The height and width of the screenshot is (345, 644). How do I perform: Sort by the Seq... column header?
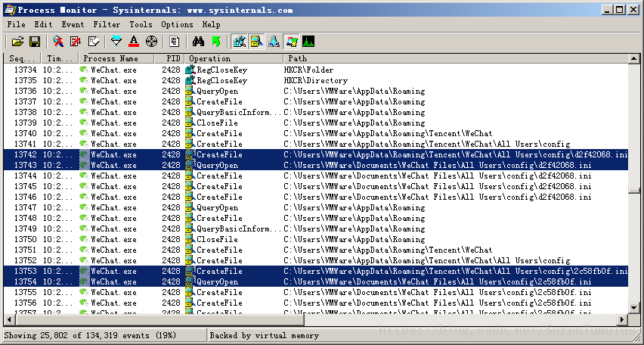click(x=22, y=58)
